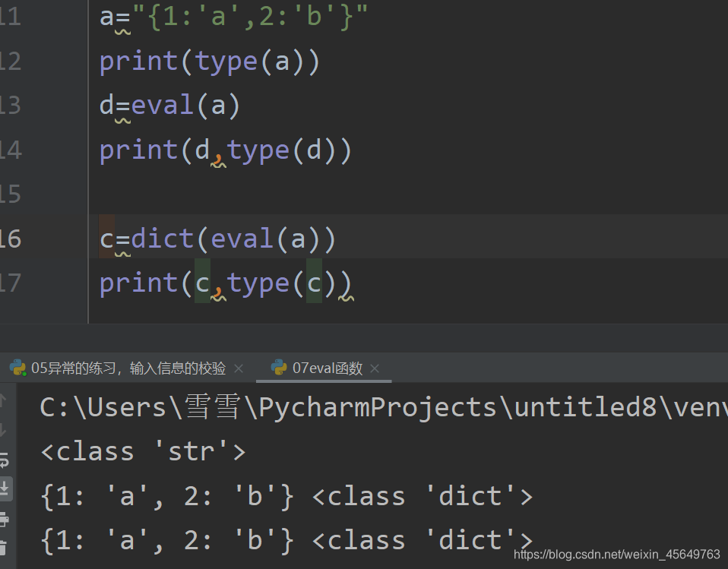
Task: Click the down arrow in run toolbar
Action: coord(3,430)
